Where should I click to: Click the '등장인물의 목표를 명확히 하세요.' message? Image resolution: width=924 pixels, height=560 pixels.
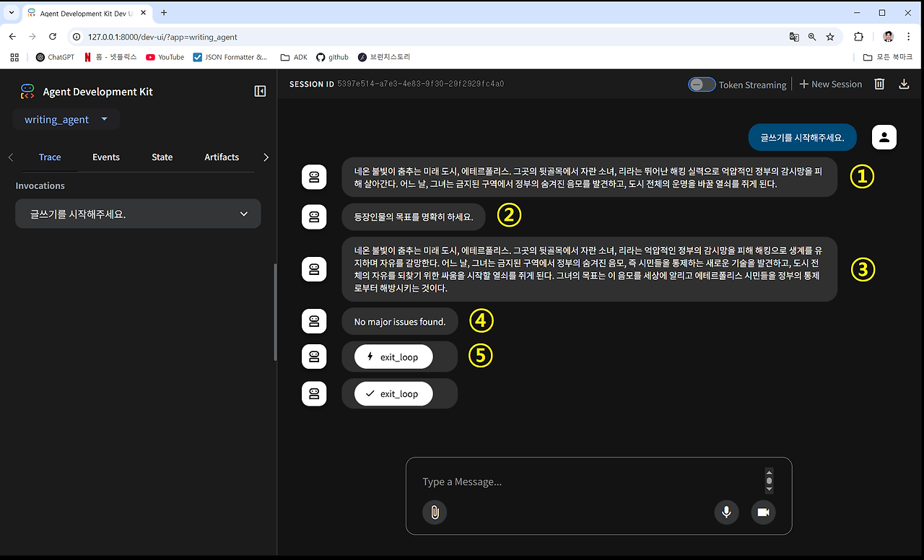pos(414,216)
